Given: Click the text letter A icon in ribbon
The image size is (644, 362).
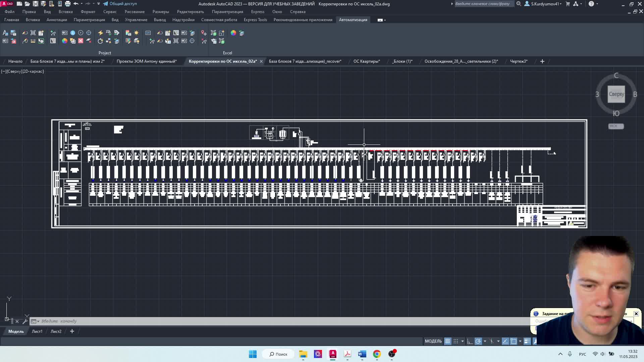Looking at the screenshot, I should 5,33.
